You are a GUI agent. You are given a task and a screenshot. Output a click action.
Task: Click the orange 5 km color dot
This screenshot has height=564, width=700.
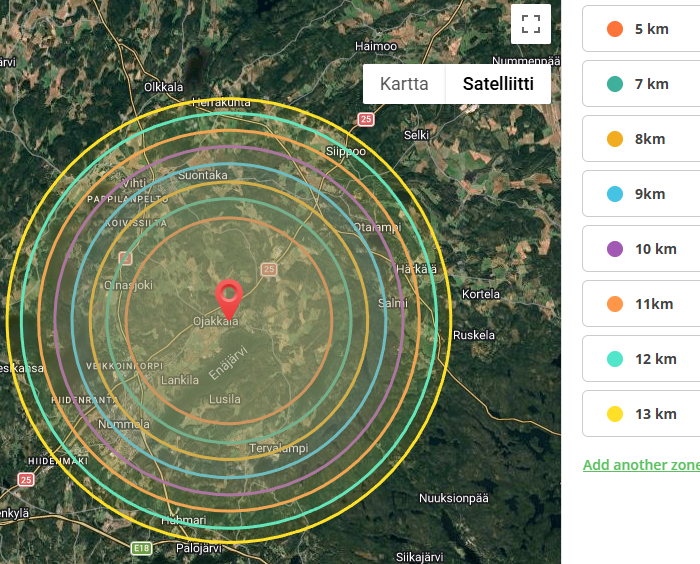pos(615,29)
